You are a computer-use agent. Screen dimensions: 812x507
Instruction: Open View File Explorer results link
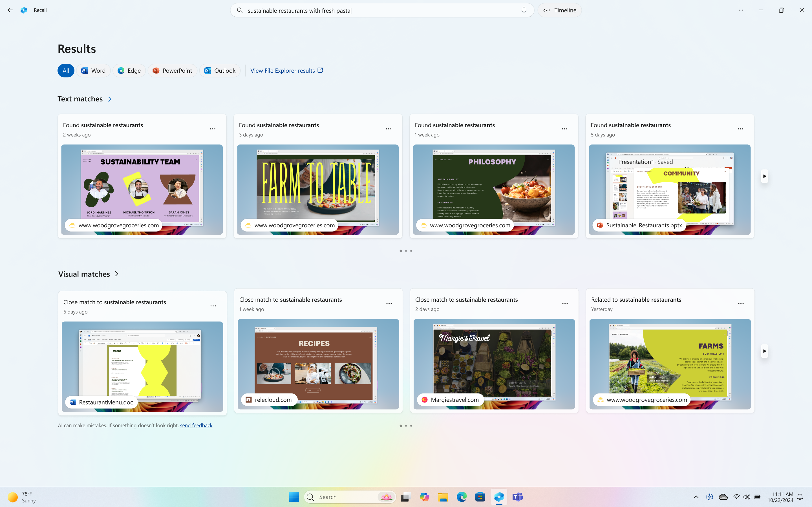287,70
